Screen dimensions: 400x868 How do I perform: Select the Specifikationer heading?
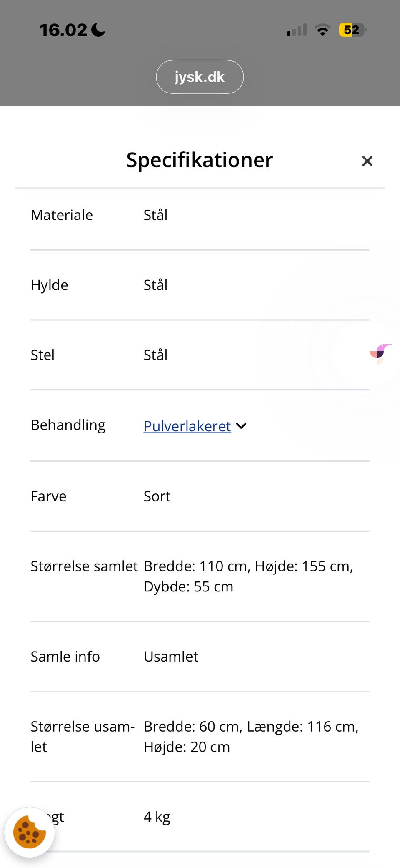tap(200, 160)
